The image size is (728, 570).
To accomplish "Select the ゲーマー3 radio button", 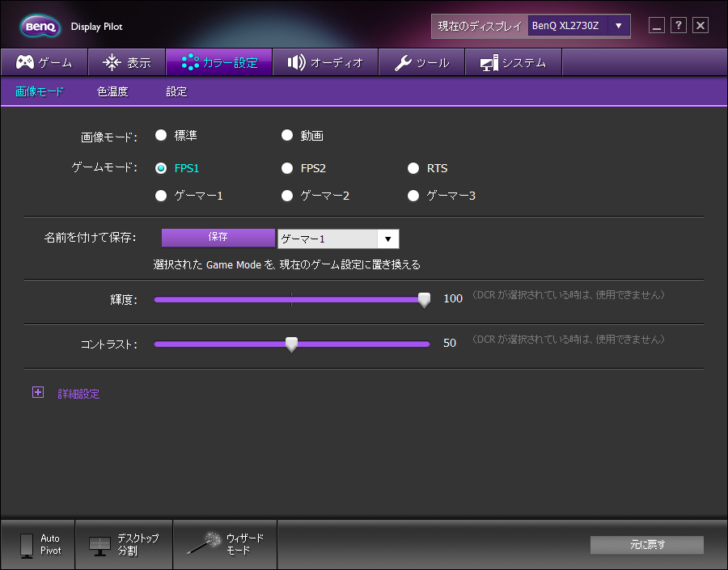I will point(413,196).
